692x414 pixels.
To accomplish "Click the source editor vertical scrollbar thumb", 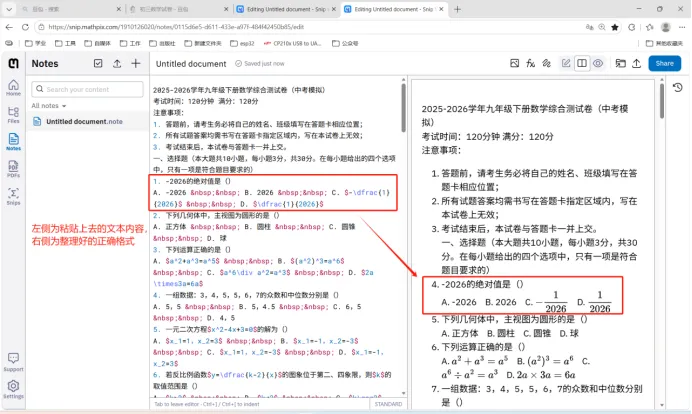I will pos(403,107).
